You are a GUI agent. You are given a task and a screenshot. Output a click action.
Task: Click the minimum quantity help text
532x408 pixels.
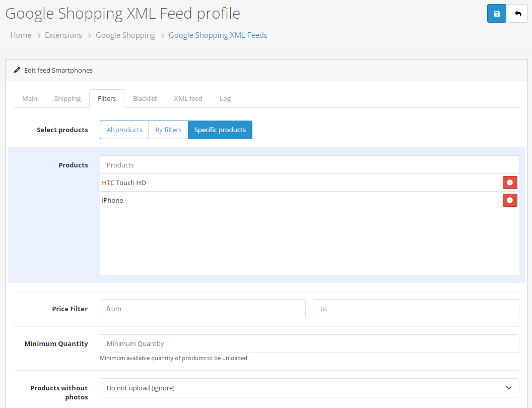point(173,358)
